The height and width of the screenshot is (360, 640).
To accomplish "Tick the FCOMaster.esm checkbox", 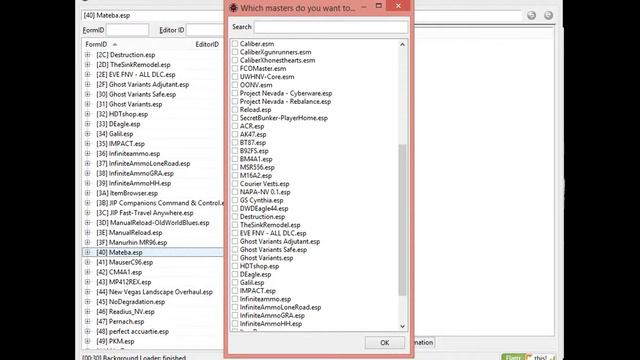I will pos(235,68).
